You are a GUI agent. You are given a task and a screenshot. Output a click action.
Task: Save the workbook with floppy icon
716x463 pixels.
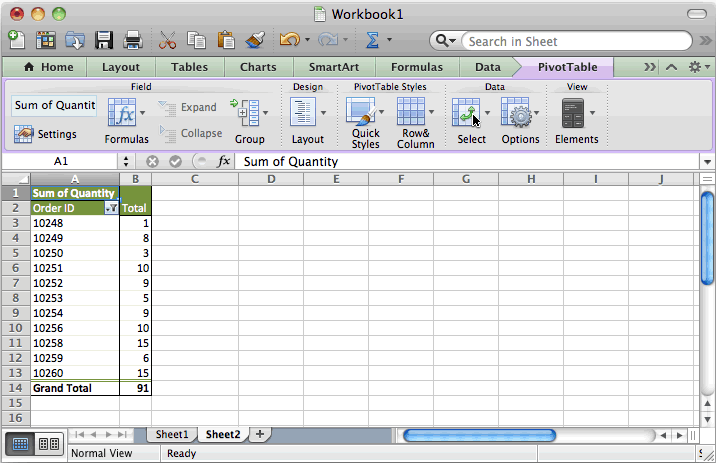104,40
